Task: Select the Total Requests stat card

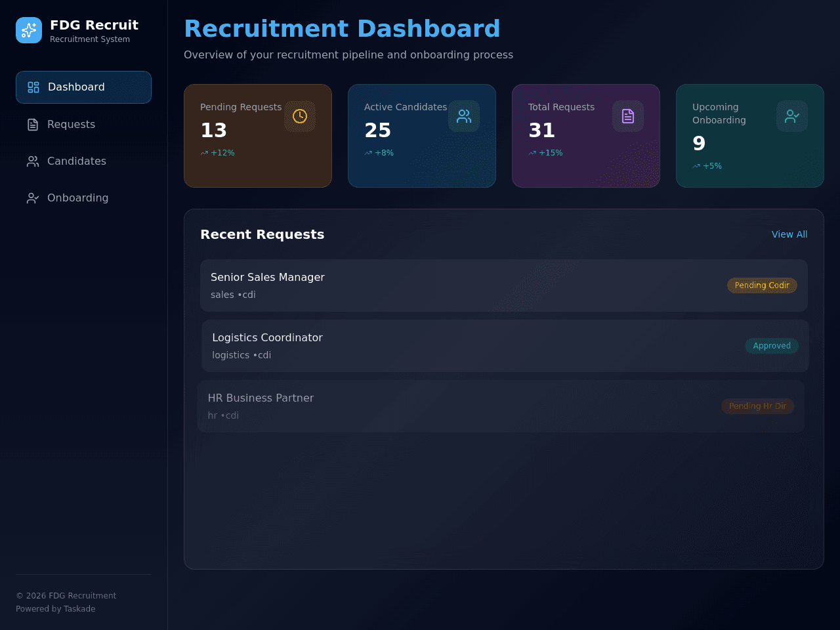Action: [586, 136]
